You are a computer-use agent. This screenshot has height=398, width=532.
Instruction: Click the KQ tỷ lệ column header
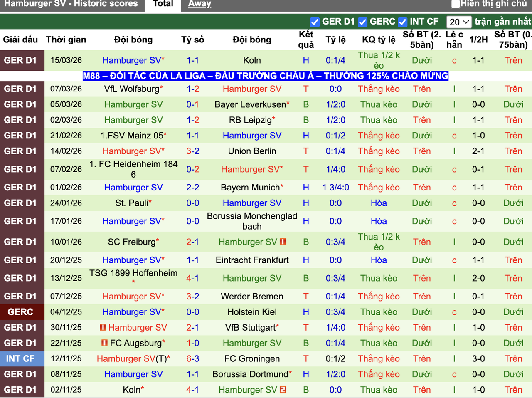(379, 40)
